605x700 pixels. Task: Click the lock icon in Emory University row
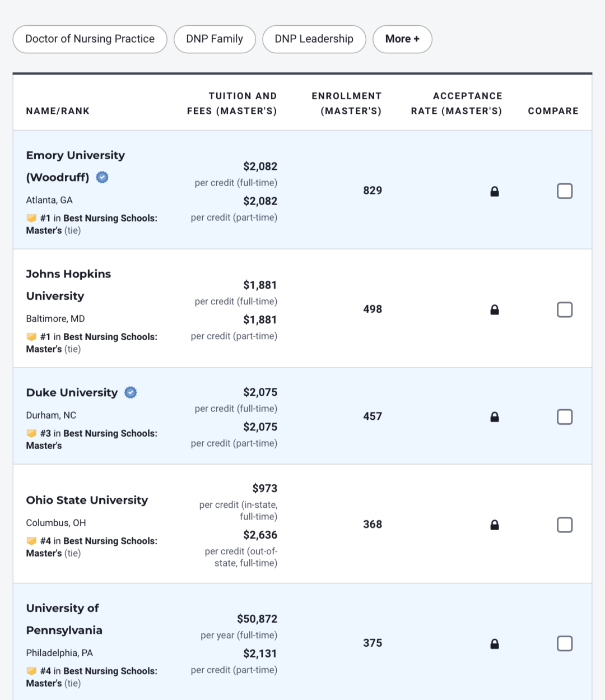click(x=494, y=192)
